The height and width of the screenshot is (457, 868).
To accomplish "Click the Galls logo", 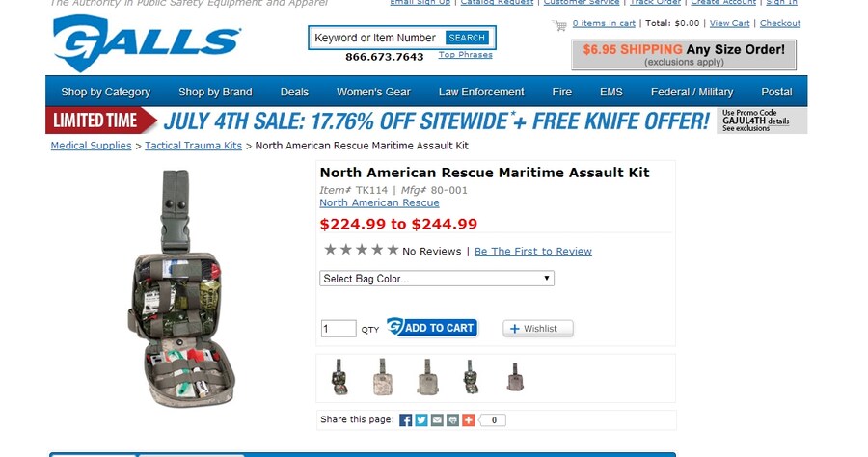I will 146,42.
